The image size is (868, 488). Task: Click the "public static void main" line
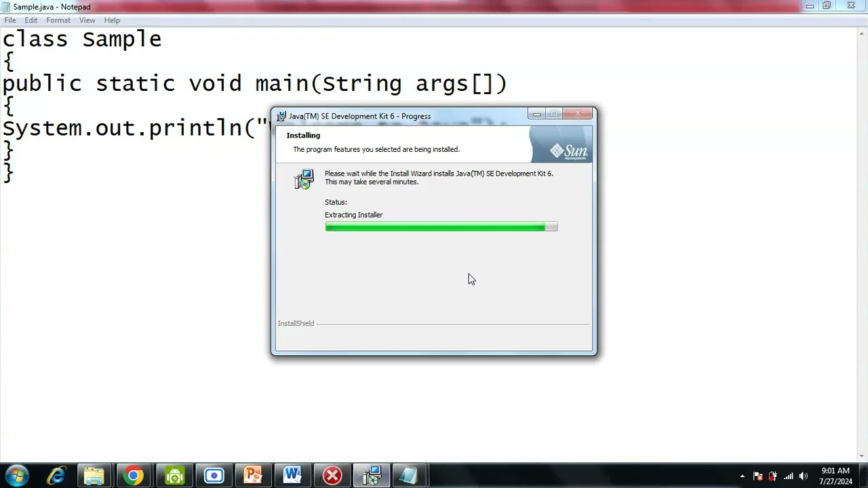[254, 84]
